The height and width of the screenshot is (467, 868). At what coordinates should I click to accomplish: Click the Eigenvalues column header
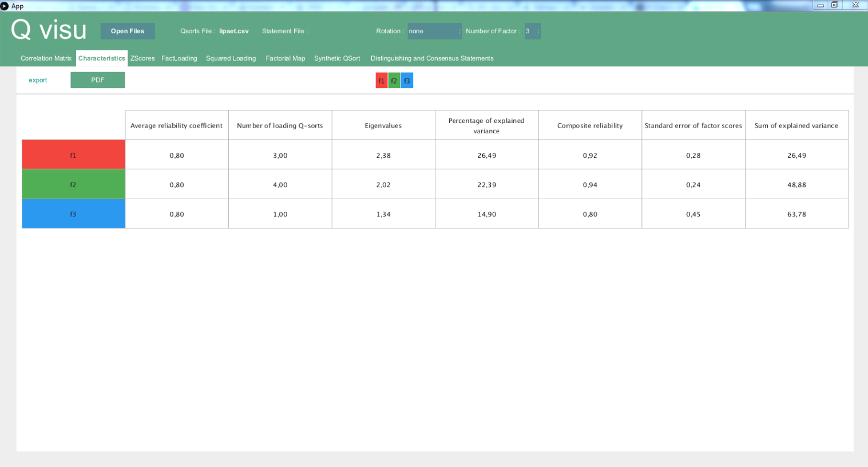pyautogui.click(x=383, y=125)
